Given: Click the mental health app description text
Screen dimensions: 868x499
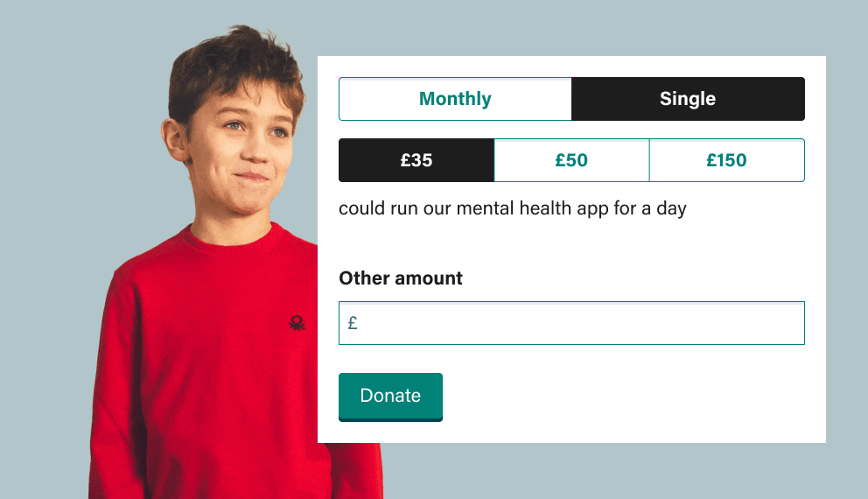Looking at the screenshot, I should (x=513, y=209).
